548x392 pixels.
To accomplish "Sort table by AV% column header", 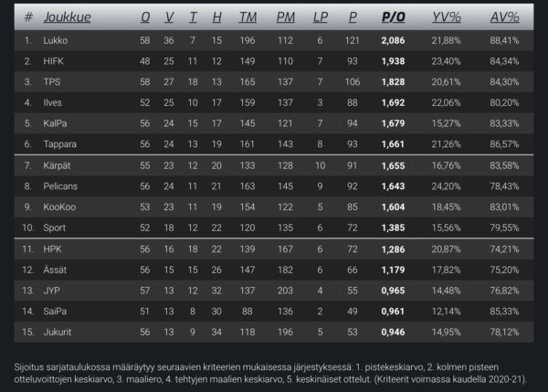I will pos(504,17).
